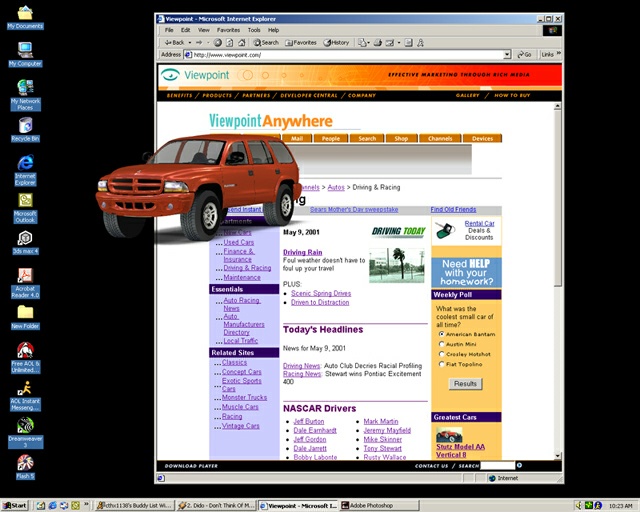The height and width of the screenshot is (512, 640).
Task: Click the Discuss toolbar icon
Action: pos(408,42)
